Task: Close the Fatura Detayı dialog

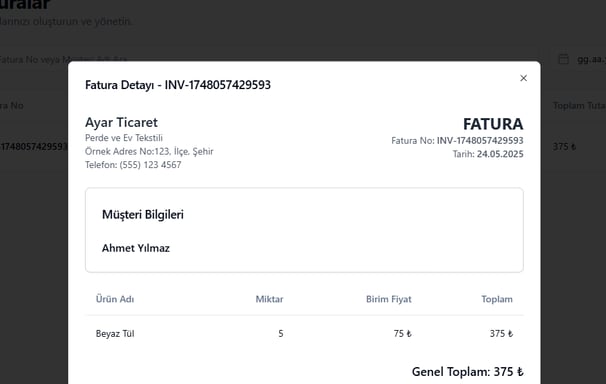Action: 523,78
